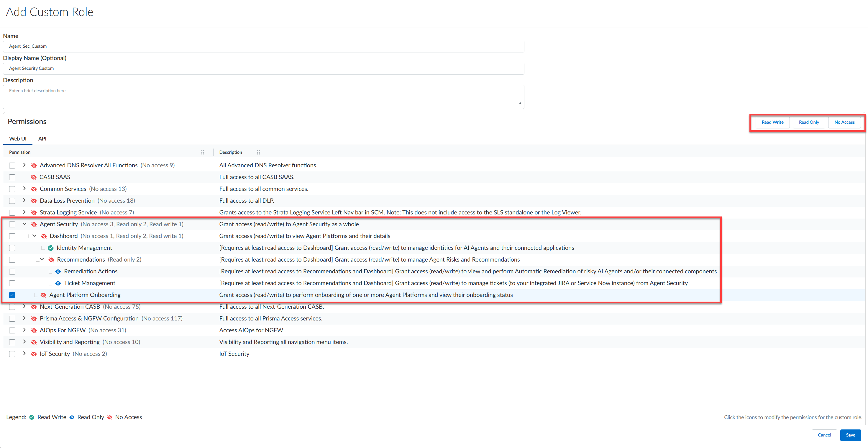
Task: Expand the Next-Generation CASB permissions
Action: click(x=24, y=306)
